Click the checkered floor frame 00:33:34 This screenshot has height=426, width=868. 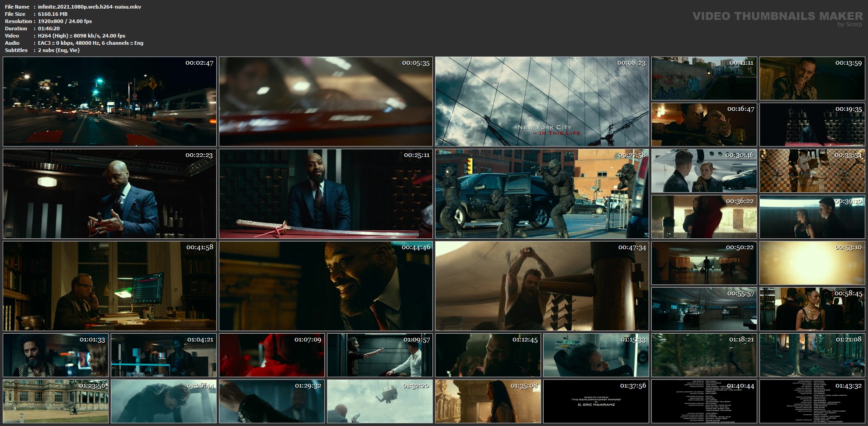pyautogui.click(x=812, y=171)
